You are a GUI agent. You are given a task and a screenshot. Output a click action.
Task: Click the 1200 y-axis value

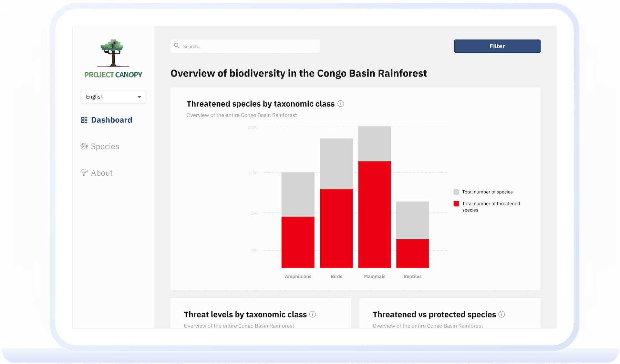tap(253, 173)
